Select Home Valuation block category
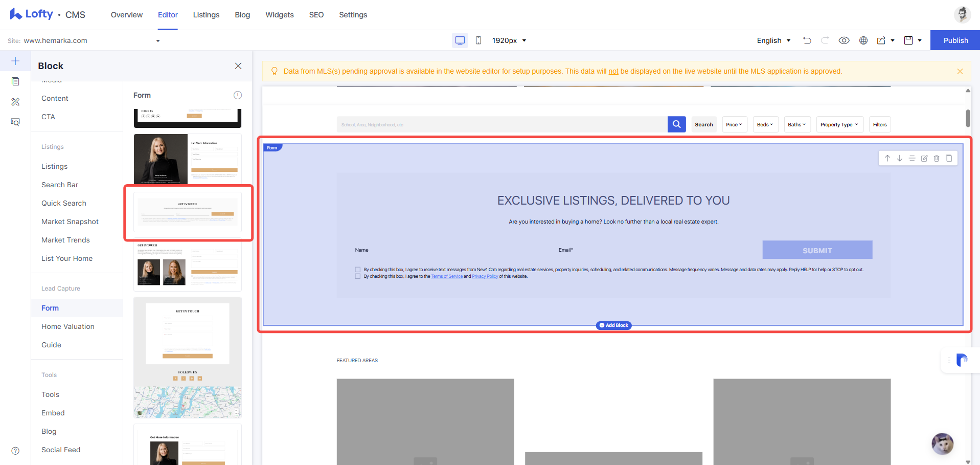This screenshot has height=465, width=980. (68, 326)
